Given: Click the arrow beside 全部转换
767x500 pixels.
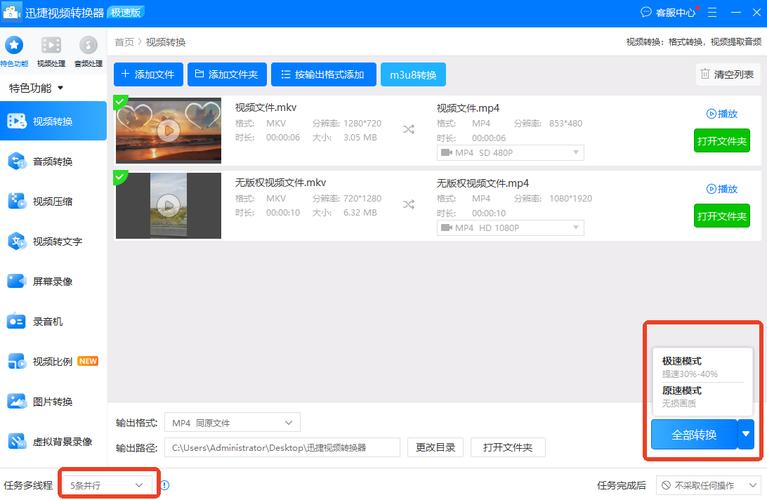Looking at the screenshot, I should pos(745,434).
